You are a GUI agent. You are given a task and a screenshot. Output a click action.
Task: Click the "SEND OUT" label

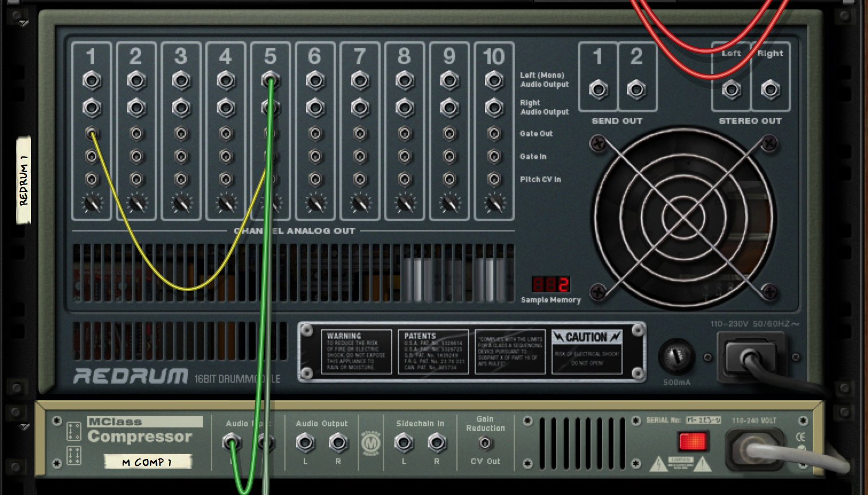tap(617, 121)
